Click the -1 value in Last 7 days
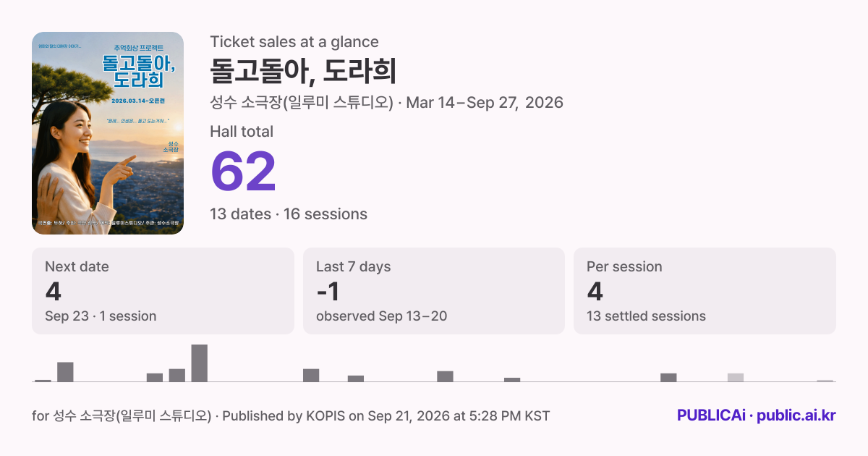The height and width of the screenshot is (456, 868). (328, 291)
